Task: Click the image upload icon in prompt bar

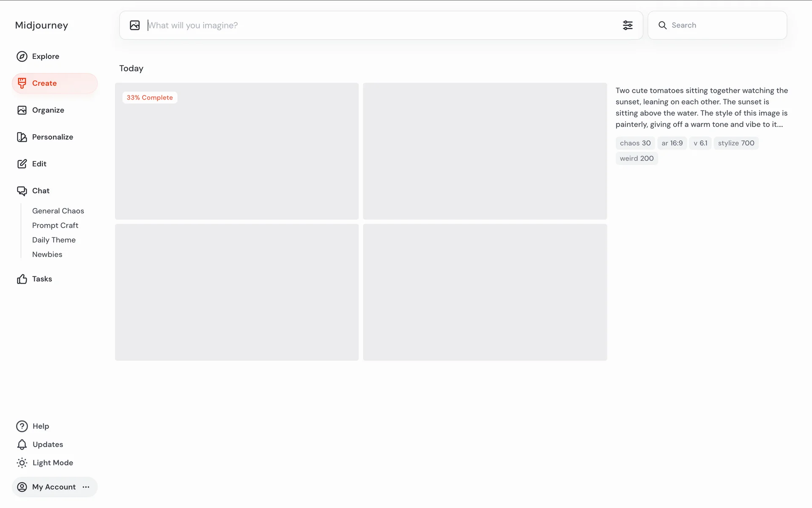Action: pyautogui.click(x=134, y=25)
